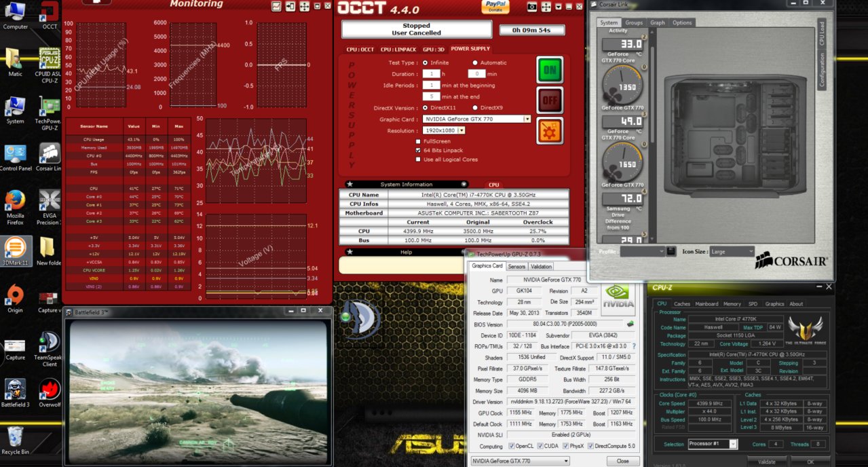Launch Battlefield 3 from desktop icon

15,394
